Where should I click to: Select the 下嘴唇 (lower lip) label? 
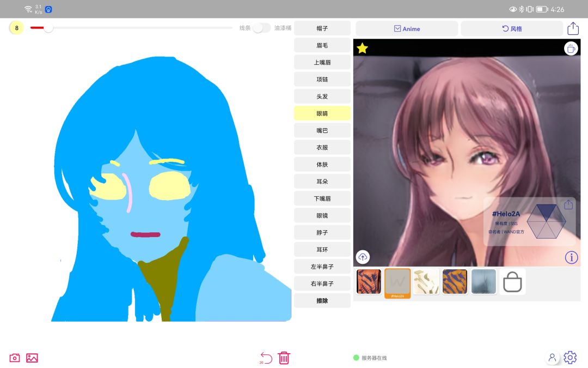click(322, 198)
